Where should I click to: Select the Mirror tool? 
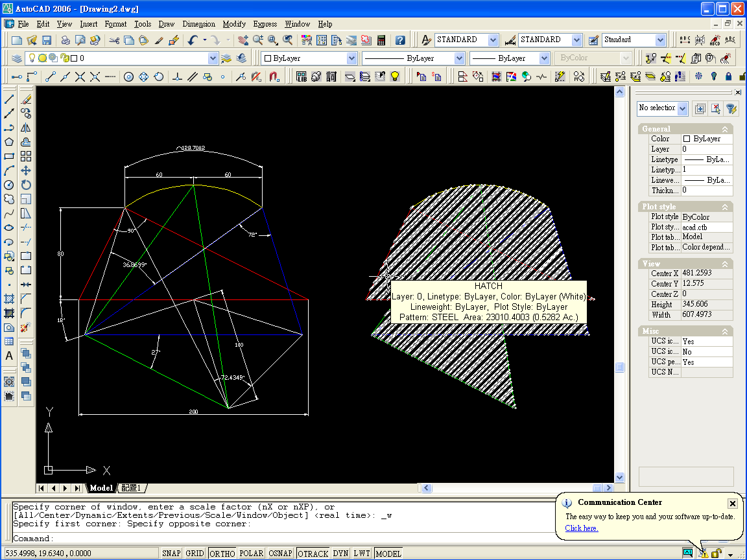click(x=26, y=128)
